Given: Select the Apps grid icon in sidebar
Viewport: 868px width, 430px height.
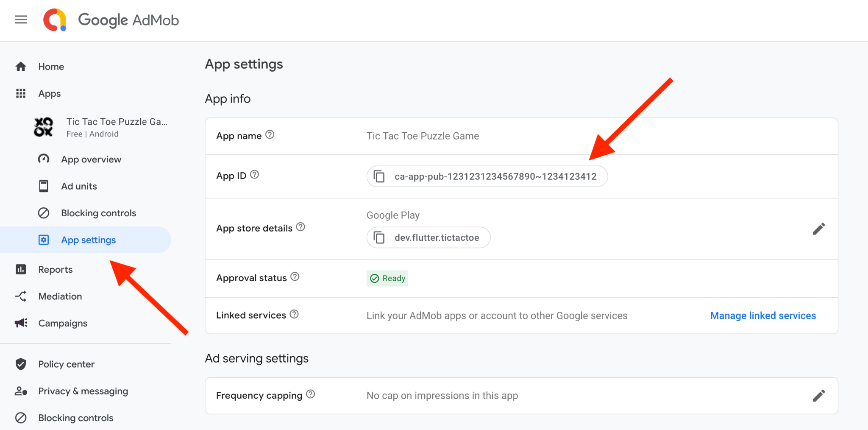Looking at the screenshot, I should click(20, 93).
